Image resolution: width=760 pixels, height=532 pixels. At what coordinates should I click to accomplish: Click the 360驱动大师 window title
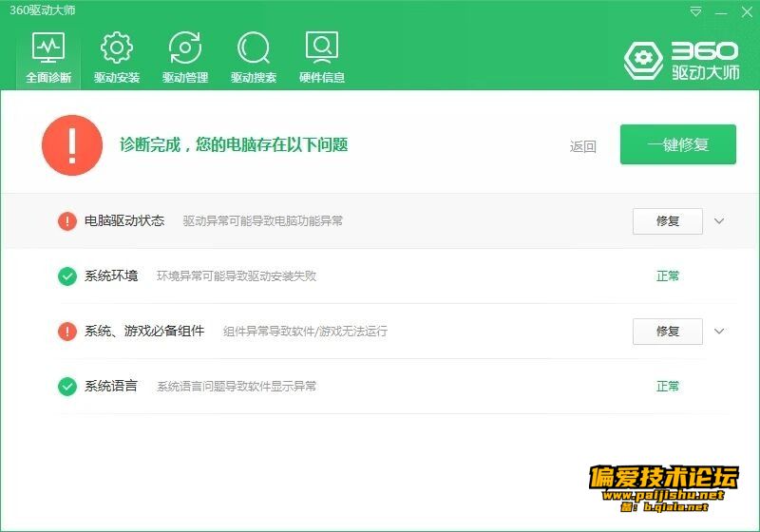click(x=42, y=10)
